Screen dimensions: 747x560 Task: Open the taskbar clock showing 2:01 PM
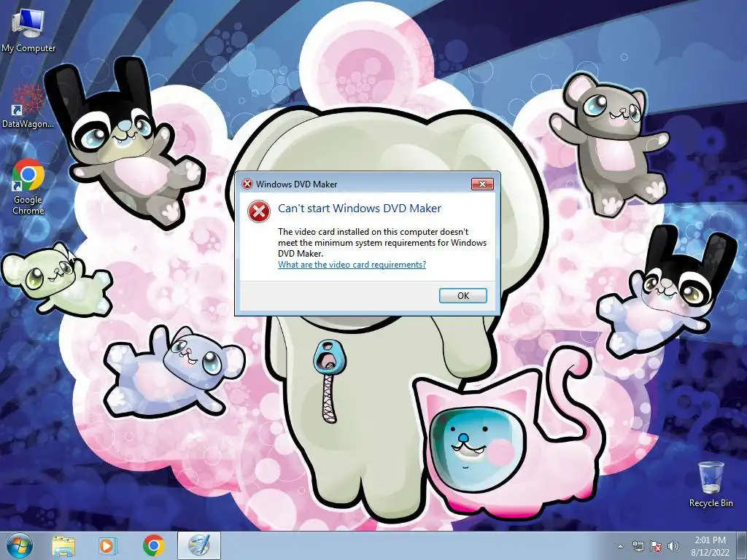[x=710, y=546]
